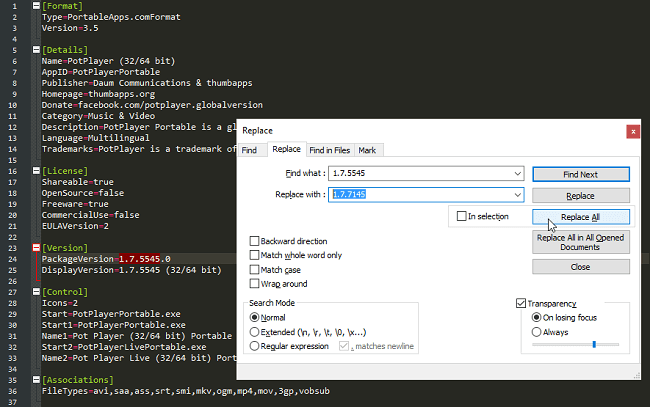
Task: Click the Type=PortableApps.comFormat line
Action: (111, 17)
